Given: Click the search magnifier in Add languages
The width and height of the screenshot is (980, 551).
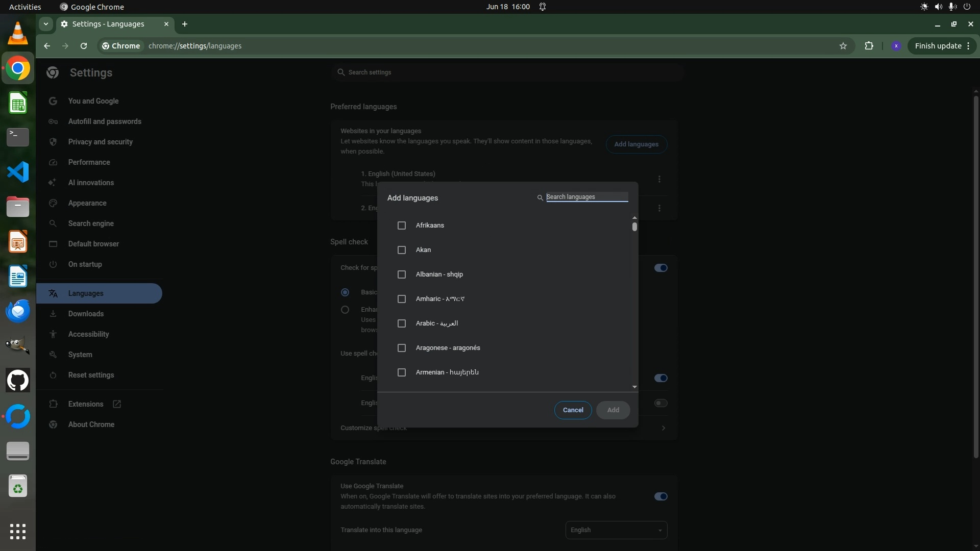Looking at the screenshot, I should (x=540, y=197).
